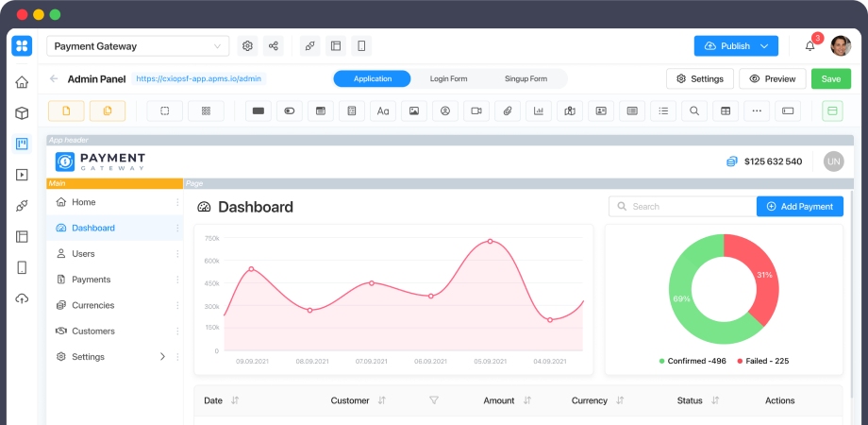
Task: Expand the Settings menu item chevron
Action: [x=162, y=357]
